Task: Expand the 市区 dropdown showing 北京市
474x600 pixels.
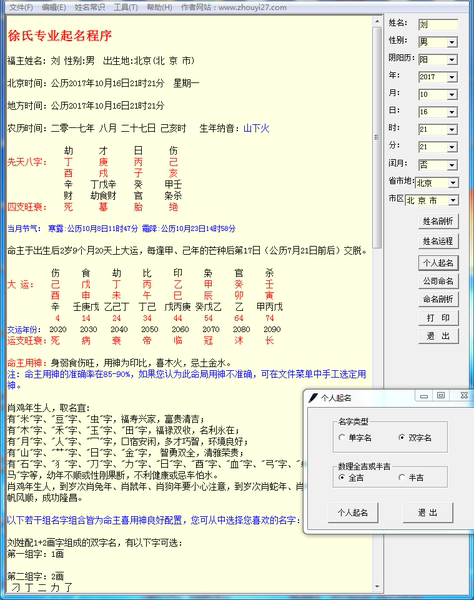Action: (x=453, y=200)
